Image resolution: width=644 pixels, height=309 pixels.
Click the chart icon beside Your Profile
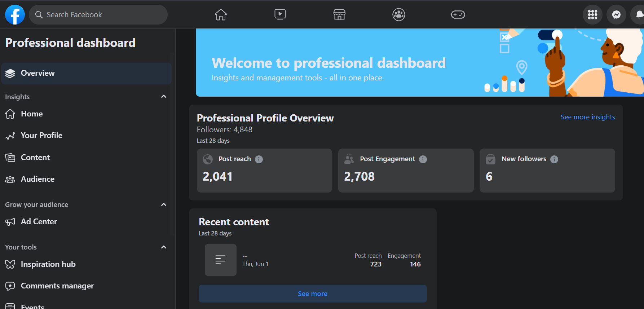[x=10, y=136]
